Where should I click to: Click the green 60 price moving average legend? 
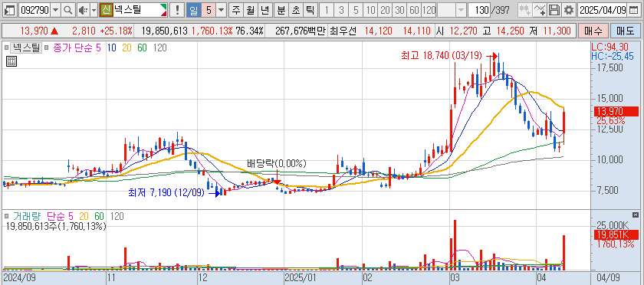pos(142,48)
